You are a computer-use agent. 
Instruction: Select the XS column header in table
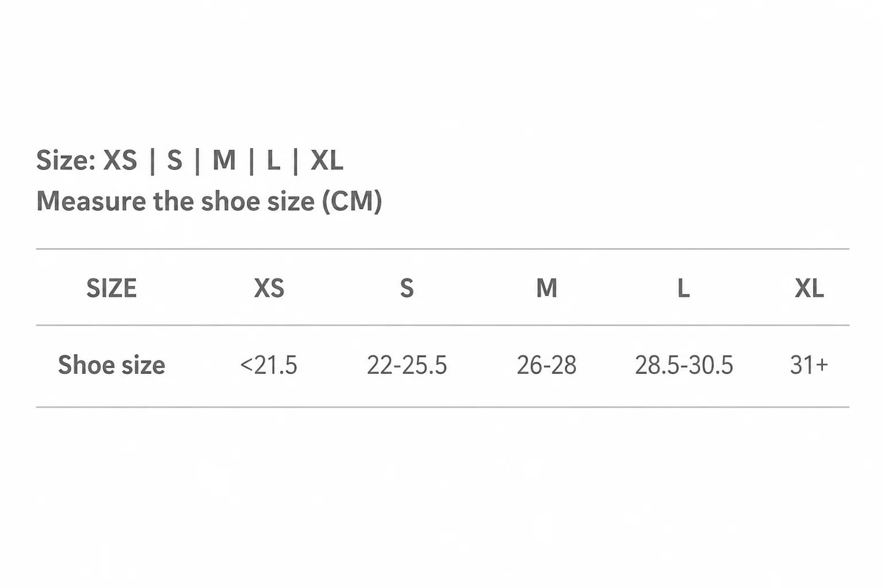tap(269, 288)
